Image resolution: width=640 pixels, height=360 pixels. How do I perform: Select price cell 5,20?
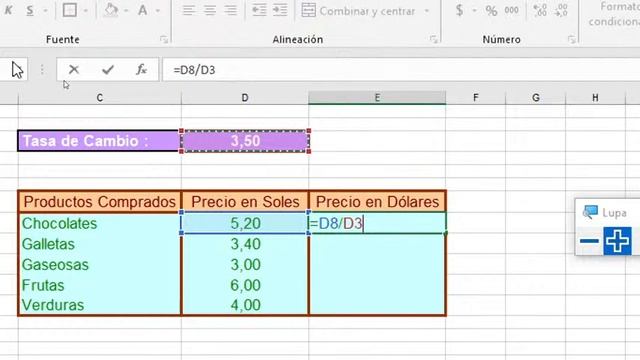[x=245, y=223]
